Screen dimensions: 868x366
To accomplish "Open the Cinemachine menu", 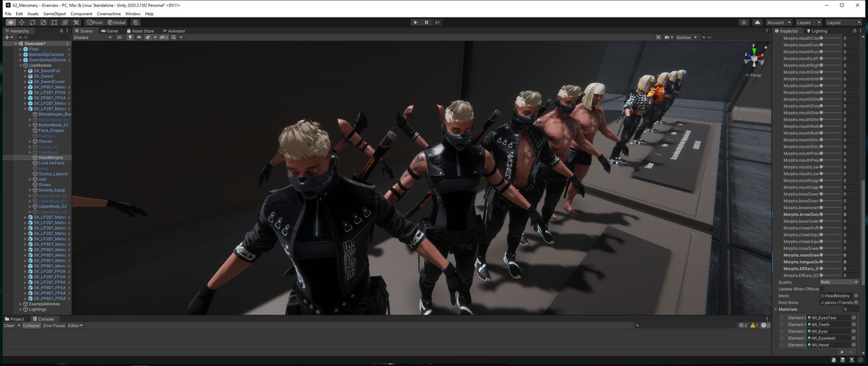I will [109, 14].
